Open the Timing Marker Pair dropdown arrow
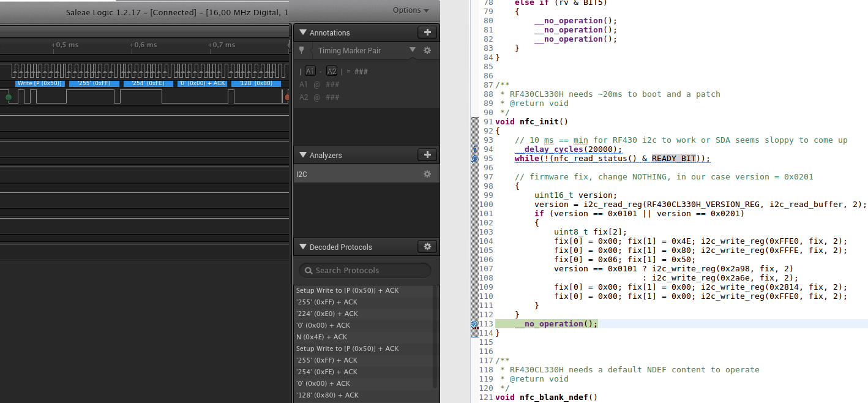 pyautogui.click(x=412, y=50)
